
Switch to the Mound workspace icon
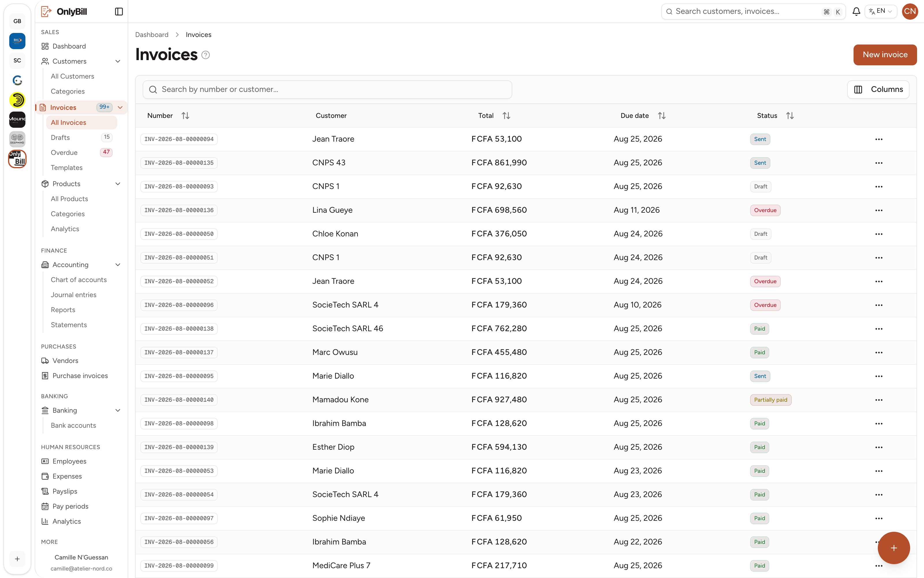pos(17,119)
